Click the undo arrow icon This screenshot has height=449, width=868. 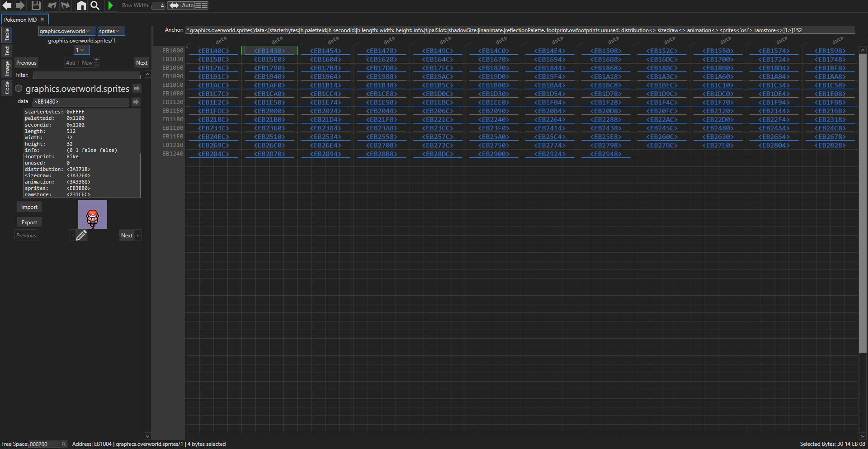(52, 5)
